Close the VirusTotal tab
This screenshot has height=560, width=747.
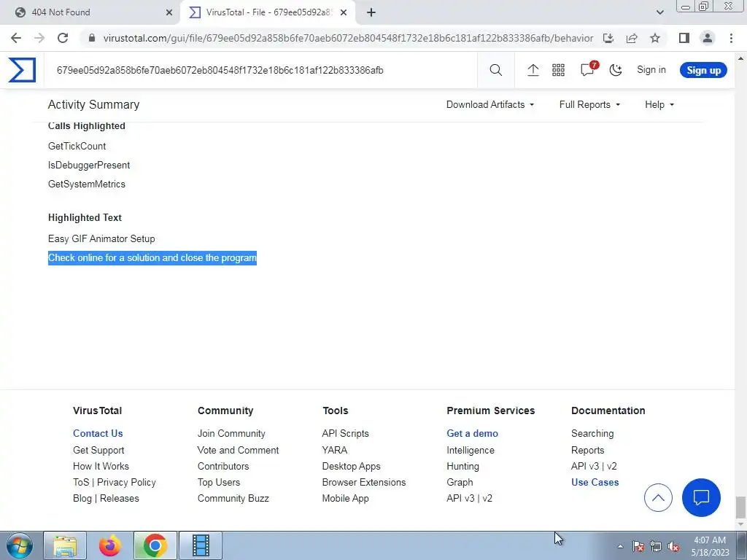[344, 12]
